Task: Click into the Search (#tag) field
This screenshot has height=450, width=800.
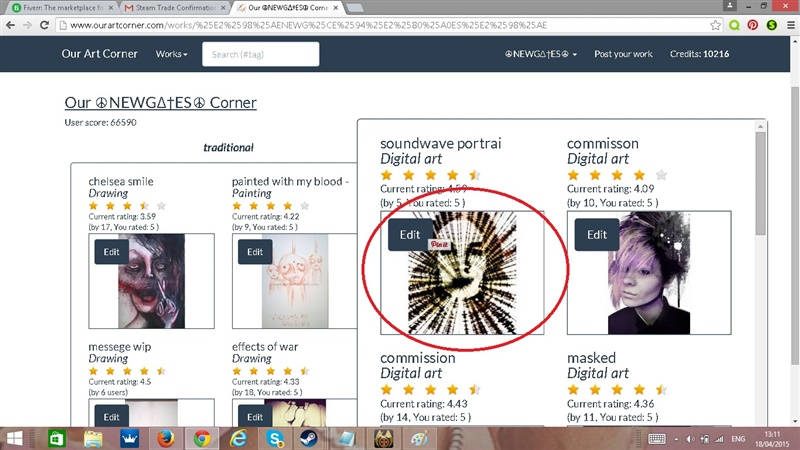Action: point(261,54)
